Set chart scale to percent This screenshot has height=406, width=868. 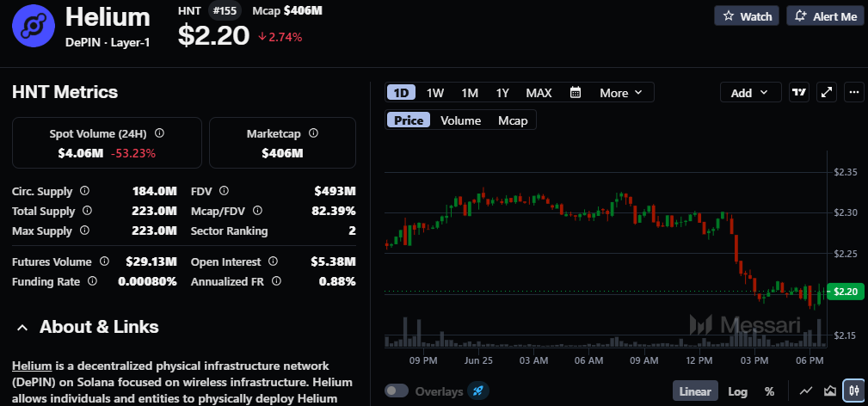coord(769,391)
